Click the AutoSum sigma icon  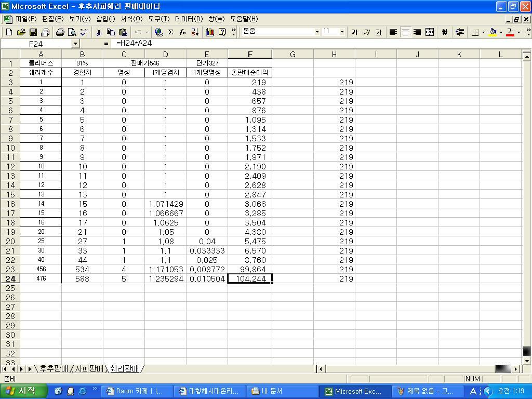170,32
